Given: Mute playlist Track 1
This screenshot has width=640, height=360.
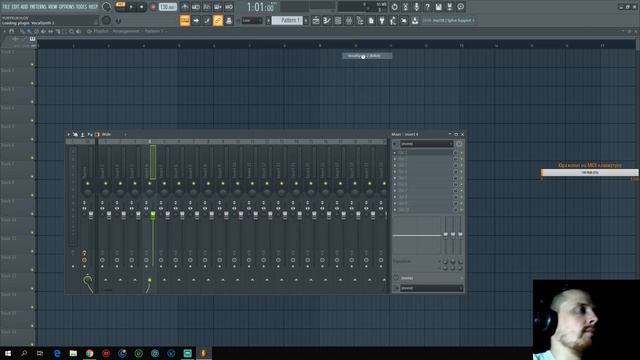Looking at the screenshot, I should click(x=32, y=64).
